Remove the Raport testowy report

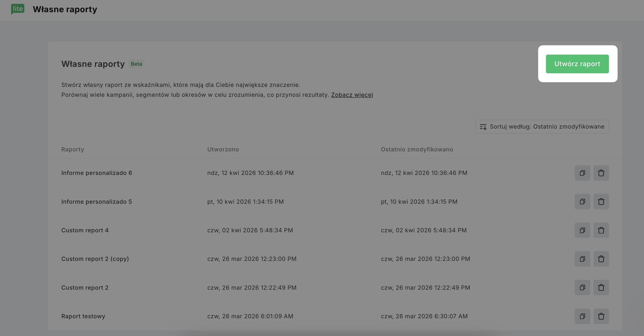(x=601, y=316)
